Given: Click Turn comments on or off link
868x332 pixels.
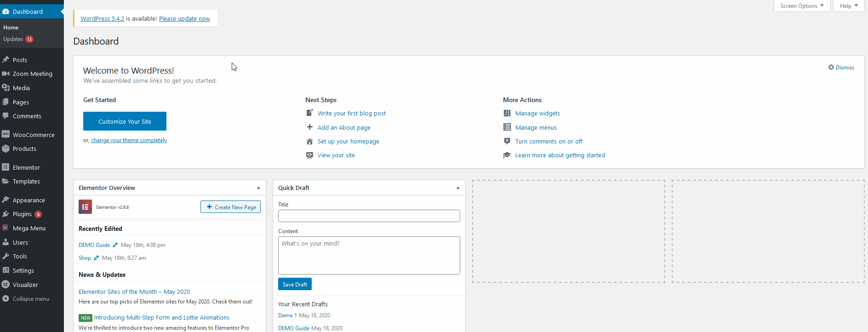Looking at the screenshot, I should [548, 142].
